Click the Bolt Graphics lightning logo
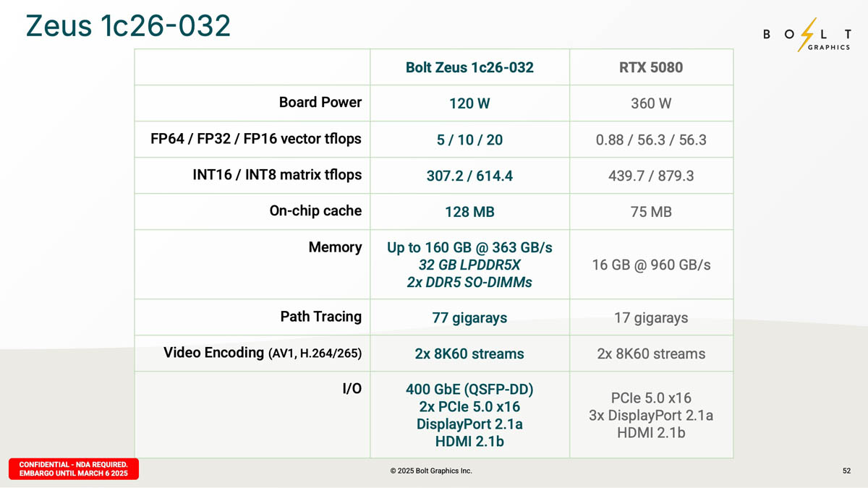This screenshot has width=868, height=488. [807, 34]
